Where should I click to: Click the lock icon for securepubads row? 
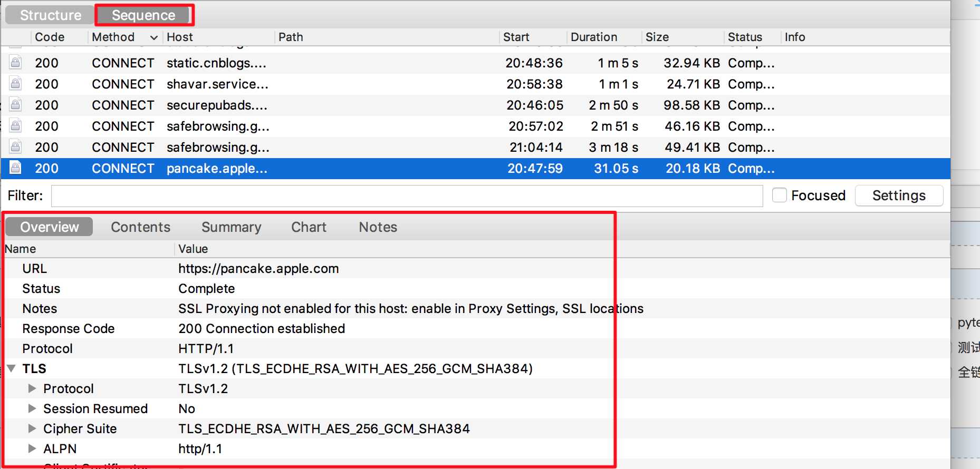(x=15, y=105)
